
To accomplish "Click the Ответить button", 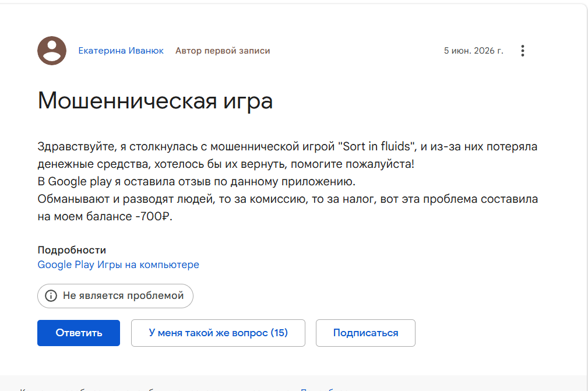I will tap(78, 333).
